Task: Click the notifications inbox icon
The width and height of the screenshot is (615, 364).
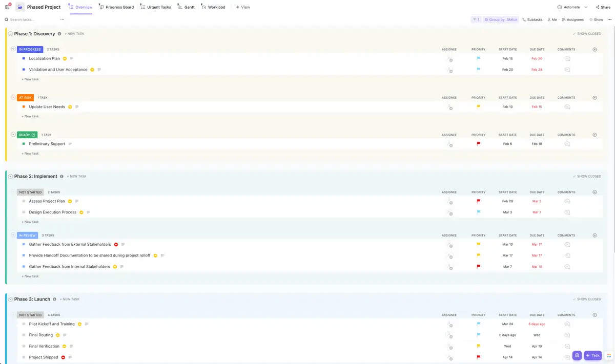Action: 7,7
